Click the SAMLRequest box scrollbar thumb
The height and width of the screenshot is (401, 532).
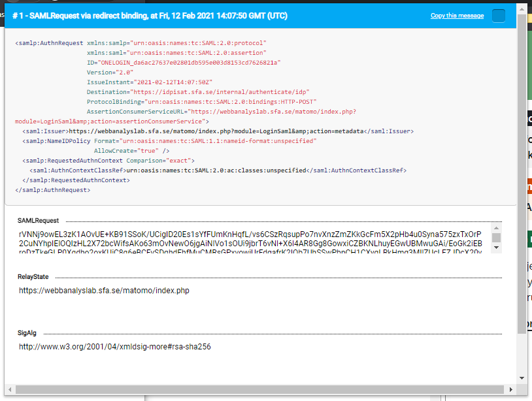coord(496,238)
